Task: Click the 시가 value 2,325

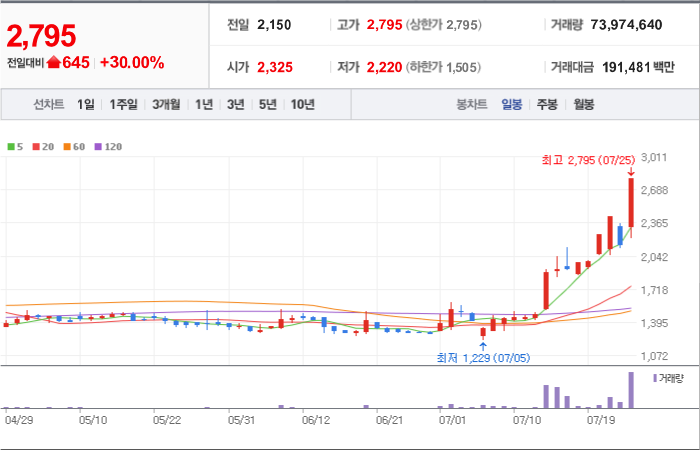Action: tap(275, 67)
